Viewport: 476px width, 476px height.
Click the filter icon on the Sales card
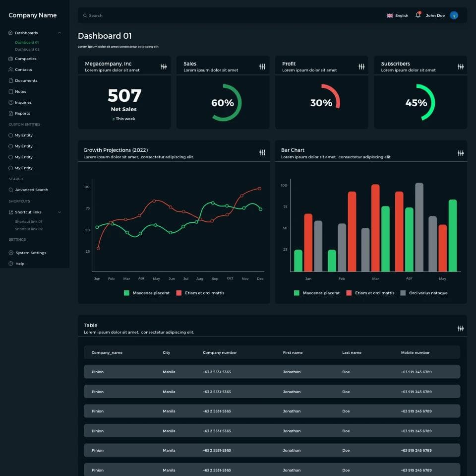(262, 66)
